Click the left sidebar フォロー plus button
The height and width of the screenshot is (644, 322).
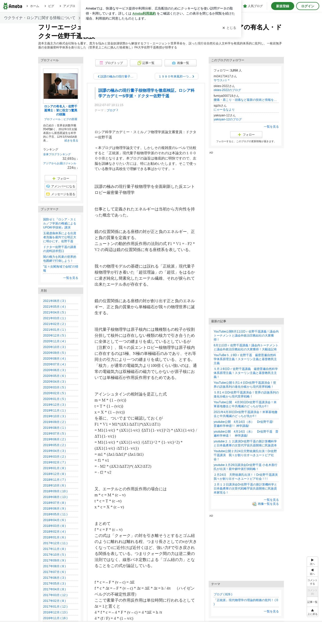click(61, 179)
